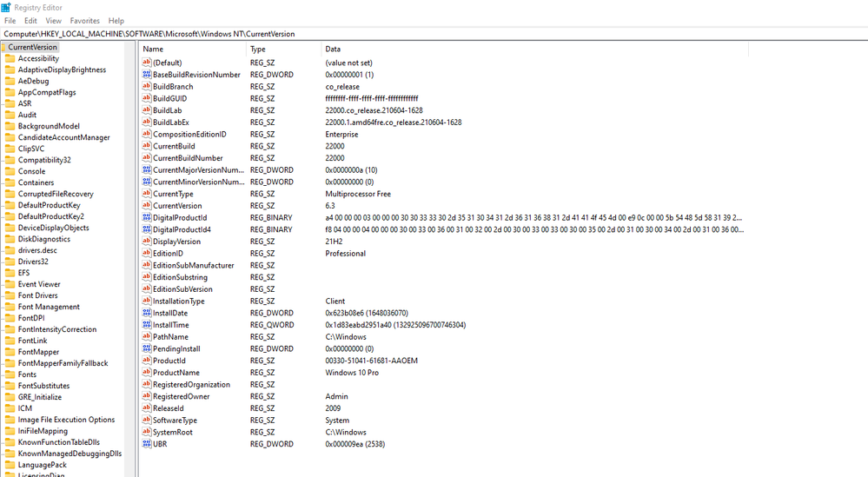Select the DiskDiagnostics key
Viewport: 868px width, 477px height.
(x=44, y=239)
